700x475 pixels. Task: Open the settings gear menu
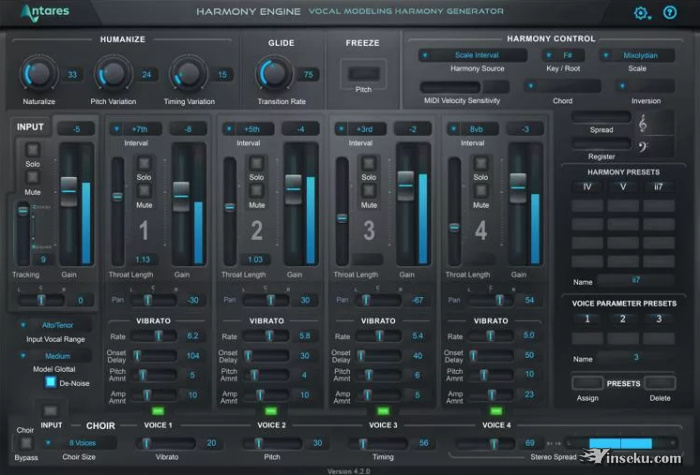pyautogui.click(x=642, y=13)
